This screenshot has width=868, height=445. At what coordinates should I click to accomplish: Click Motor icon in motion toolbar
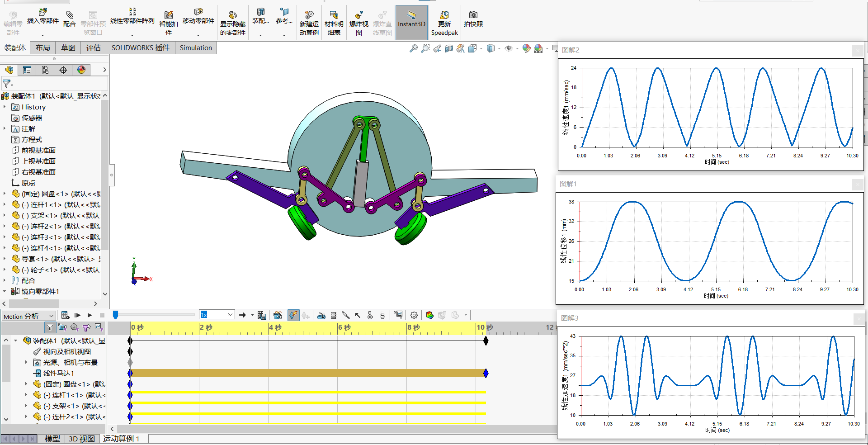pyautogui.click(x=321, y=315)
